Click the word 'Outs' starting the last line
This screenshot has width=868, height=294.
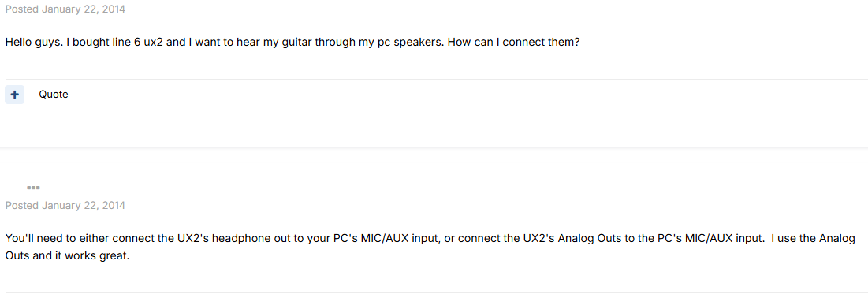[x=16, y=258]
